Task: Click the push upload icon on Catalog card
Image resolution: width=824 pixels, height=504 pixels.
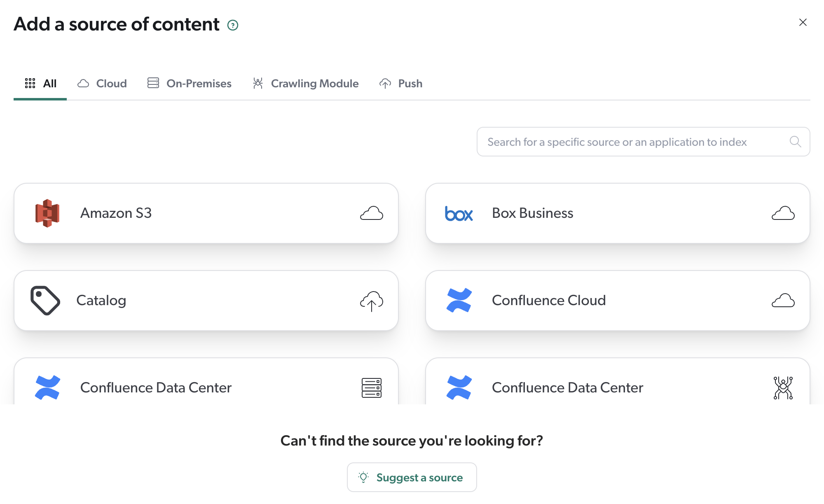Action: [371, 301]
